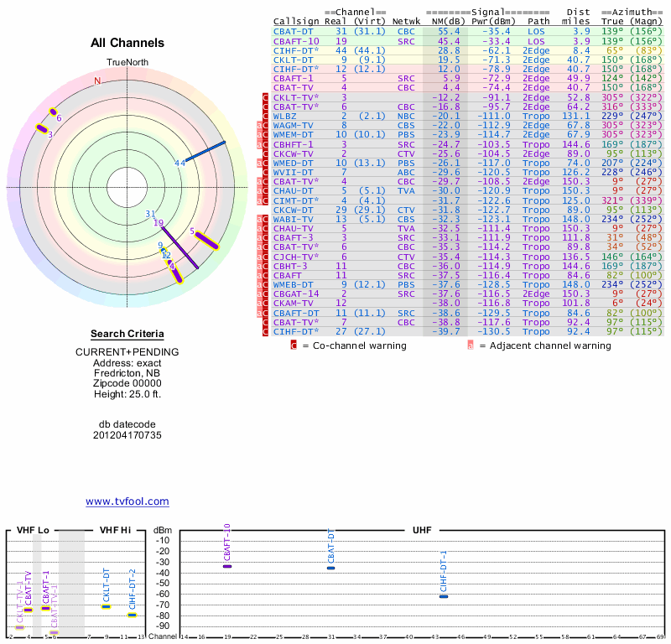Select CKLT-DT marker in VHF Hi chart
The image size is (671, 644).
pyautogui.click(x=107, y=606)
